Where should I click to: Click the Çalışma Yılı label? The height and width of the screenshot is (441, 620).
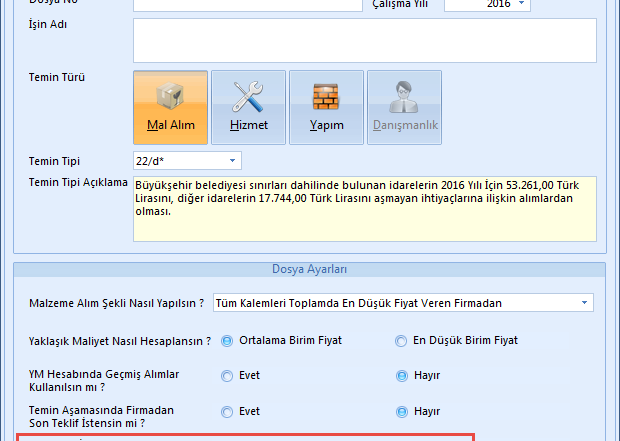pos(404,4)
